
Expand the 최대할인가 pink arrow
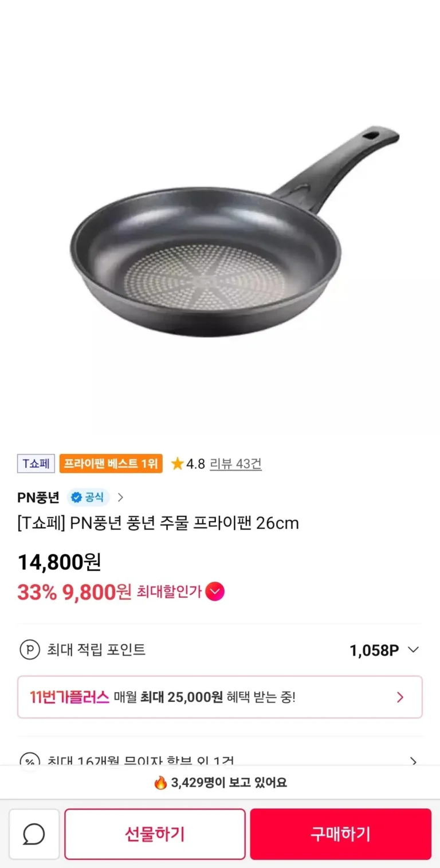[215, 591]
